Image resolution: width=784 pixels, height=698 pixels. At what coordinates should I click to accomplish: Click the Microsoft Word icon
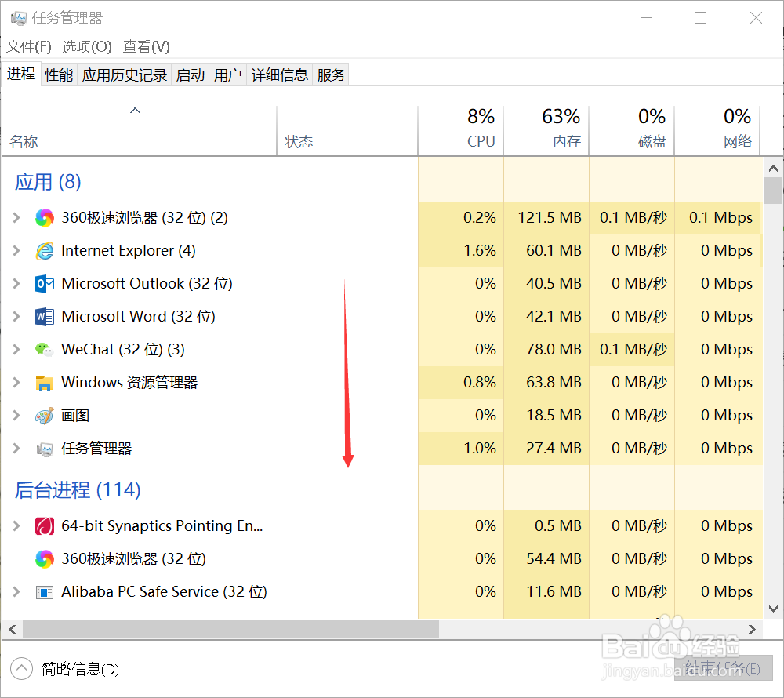click(x=45, y=317)
